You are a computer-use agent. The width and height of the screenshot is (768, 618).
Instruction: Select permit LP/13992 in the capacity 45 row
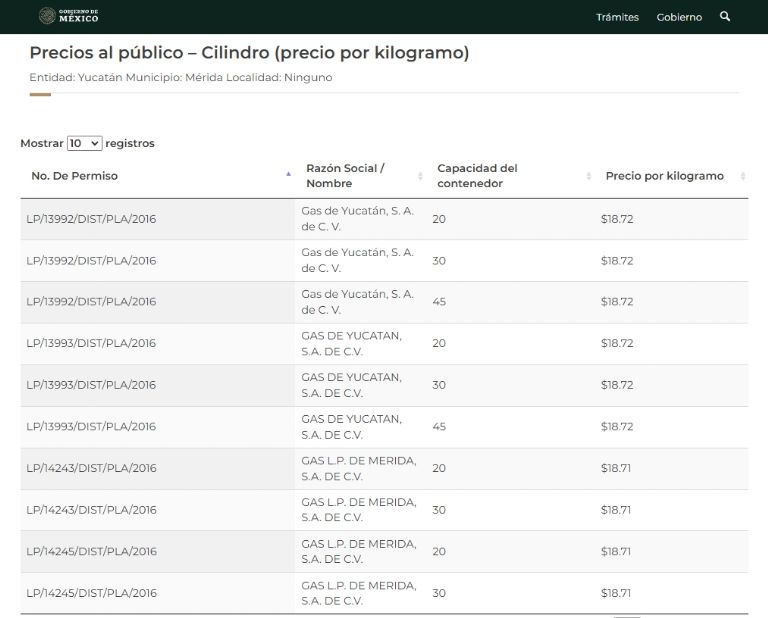[x=91, y=302]
